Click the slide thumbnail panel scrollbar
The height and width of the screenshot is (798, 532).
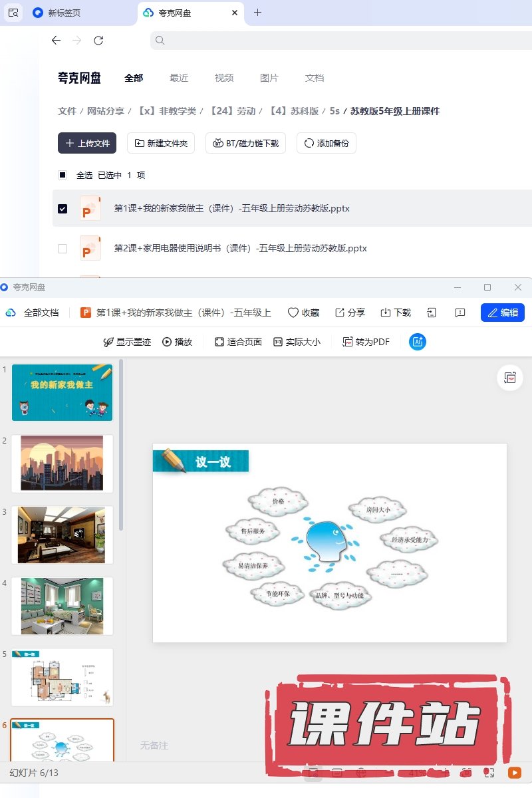(121, 446)
